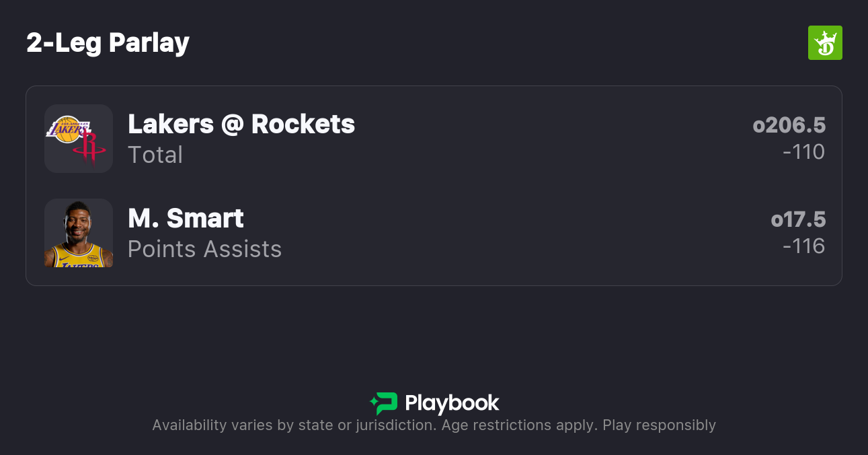Click the Points Assists label

[204, 249]
